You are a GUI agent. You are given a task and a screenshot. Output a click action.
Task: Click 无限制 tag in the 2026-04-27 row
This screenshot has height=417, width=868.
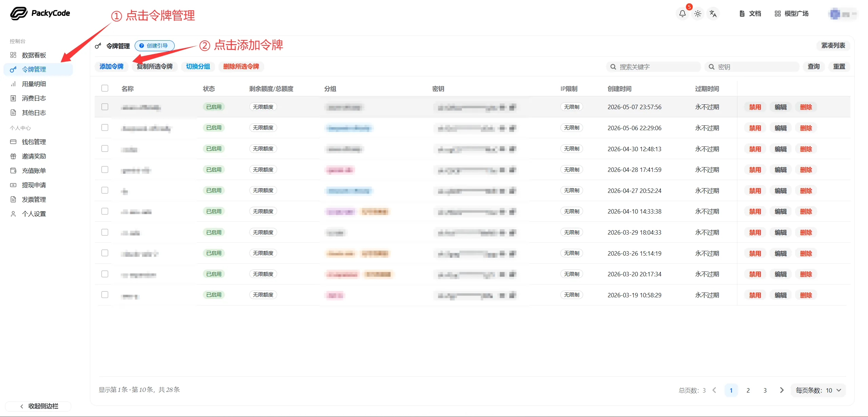click(x=572, y=191)
